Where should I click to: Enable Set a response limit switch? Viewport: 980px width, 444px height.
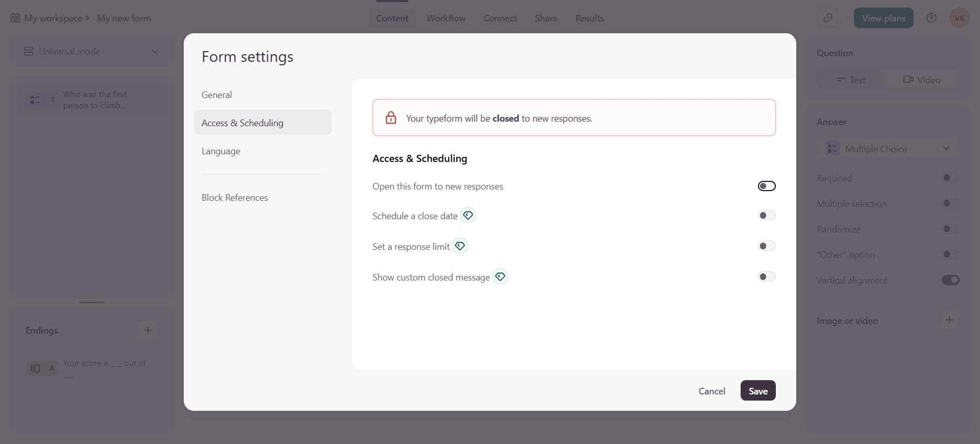click(x=766, y=246)
